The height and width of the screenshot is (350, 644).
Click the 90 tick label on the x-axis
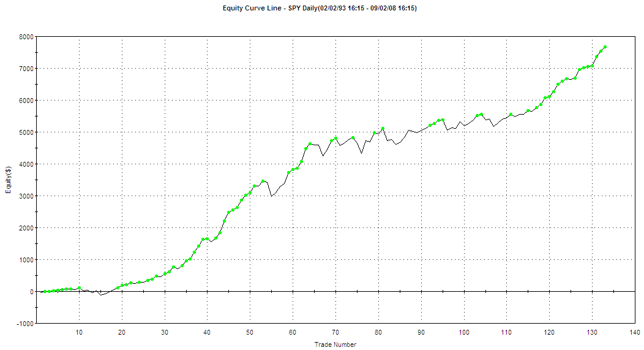(x=421, y=332)
